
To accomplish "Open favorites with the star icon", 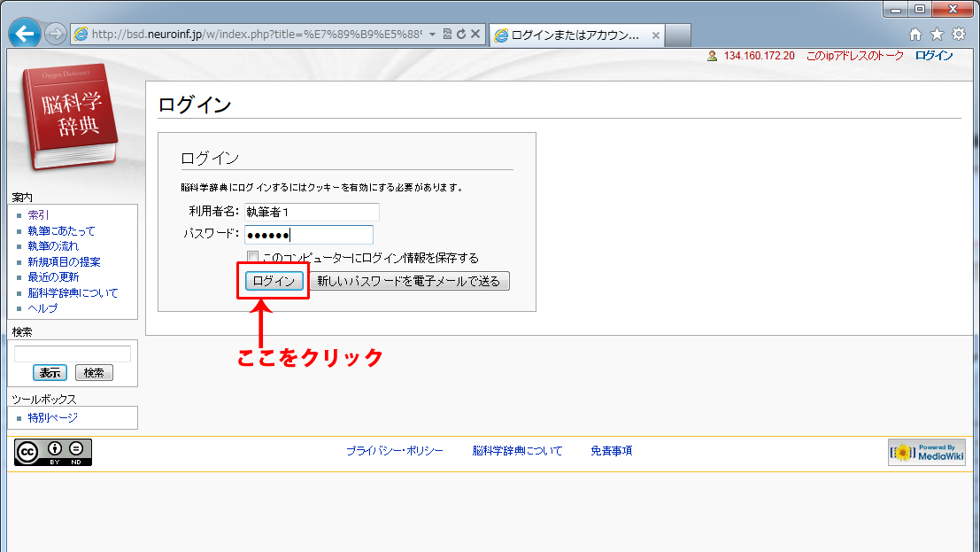I will pos(937,35).
